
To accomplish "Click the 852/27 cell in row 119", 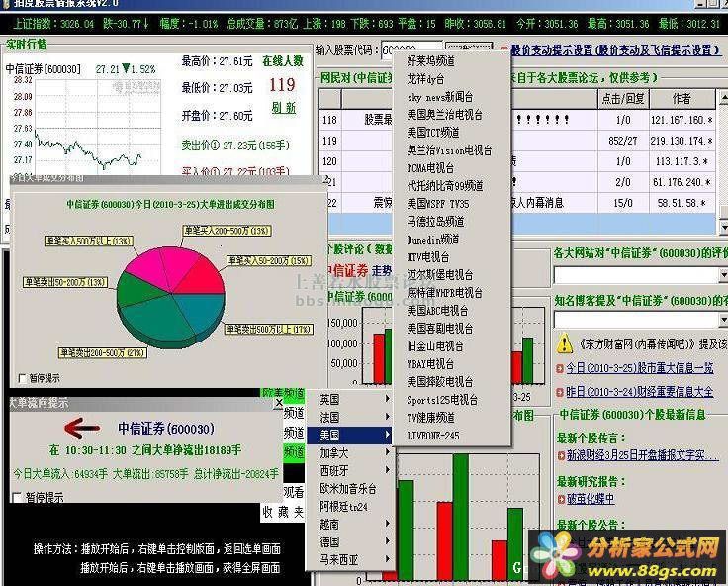I will click(x=623, y=141).
